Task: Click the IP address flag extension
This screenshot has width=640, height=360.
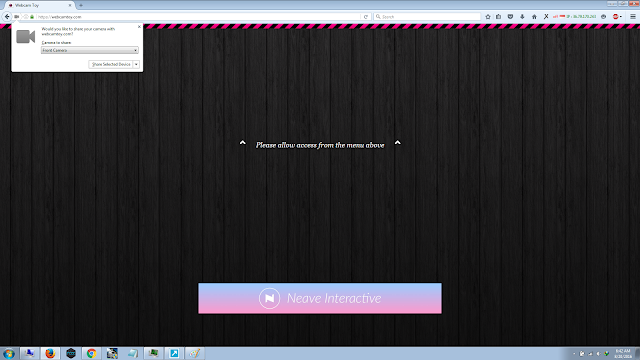Action: coord(575,17)
